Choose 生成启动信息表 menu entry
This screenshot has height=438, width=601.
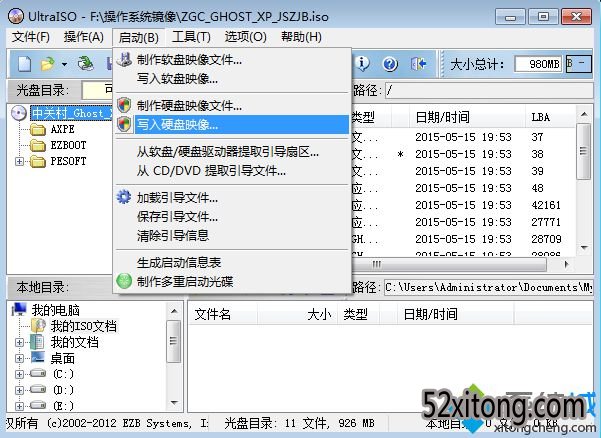(x=233, y=263)
